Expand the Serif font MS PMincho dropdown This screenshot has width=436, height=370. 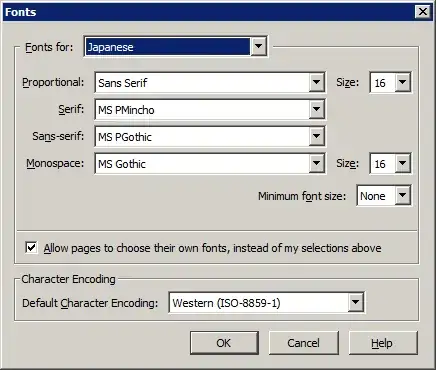210,109
